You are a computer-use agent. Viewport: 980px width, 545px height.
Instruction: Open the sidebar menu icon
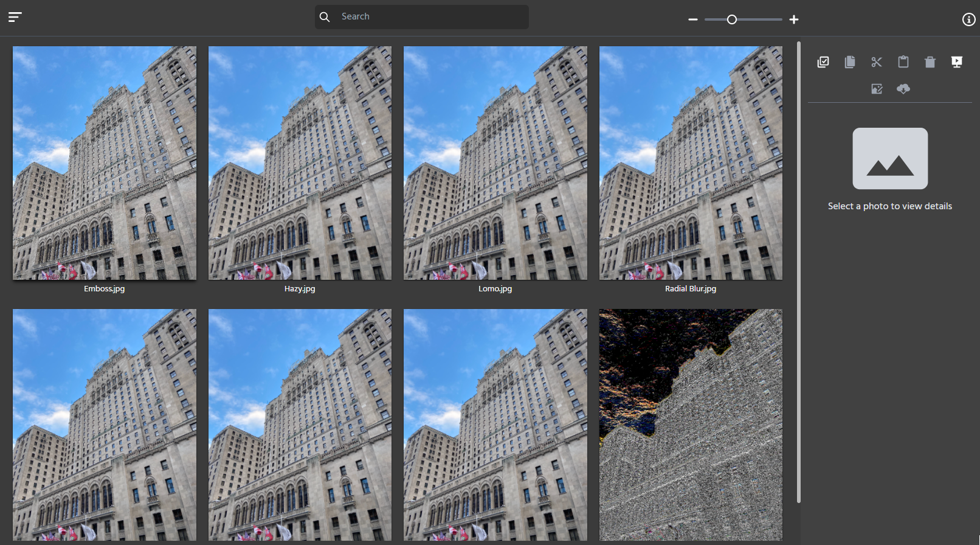coord(15,17)
